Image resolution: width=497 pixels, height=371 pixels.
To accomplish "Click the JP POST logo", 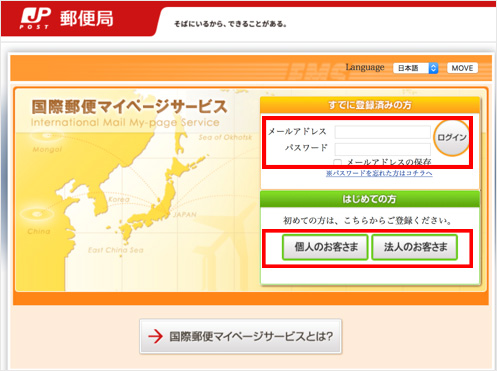I will 35,18.
